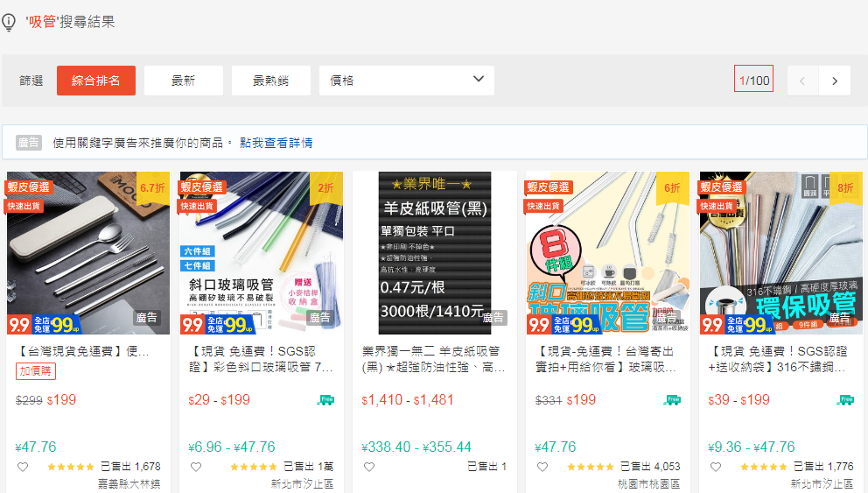868x493 pixels.
Task: Click the star rating of item sold 1萬
Action: [254, 467]
